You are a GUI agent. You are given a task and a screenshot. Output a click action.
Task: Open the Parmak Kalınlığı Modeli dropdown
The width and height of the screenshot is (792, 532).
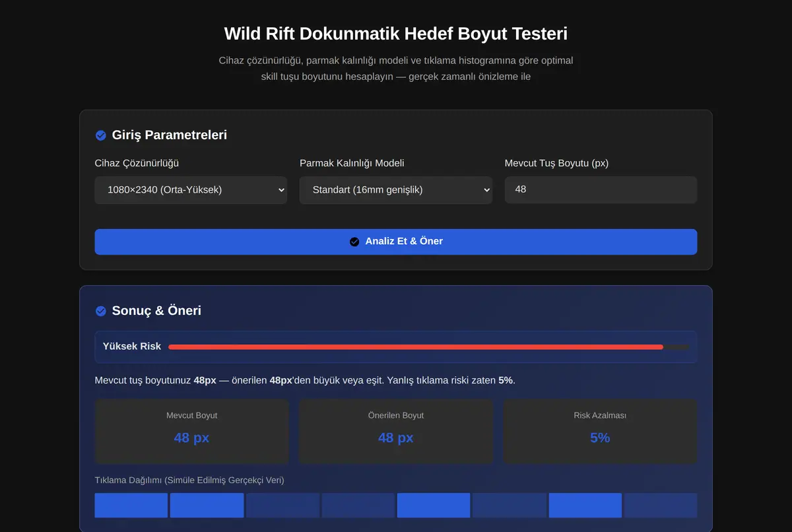(x=396, y=190)
